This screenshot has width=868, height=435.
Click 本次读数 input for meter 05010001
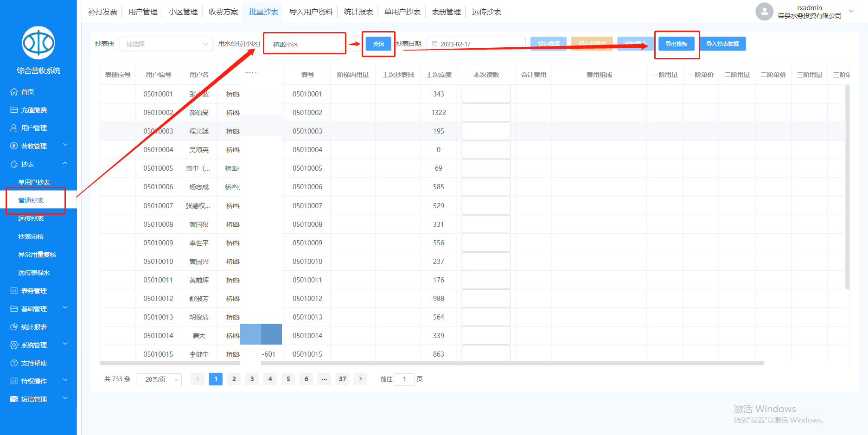pyautogui.click(x=486, y=94)
